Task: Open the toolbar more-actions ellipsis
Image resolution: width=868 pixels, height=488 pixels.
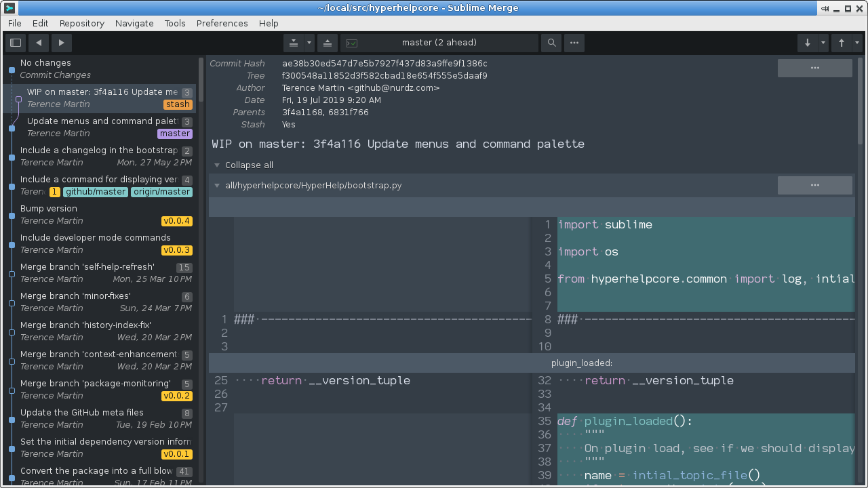Action: pos(574,43)
